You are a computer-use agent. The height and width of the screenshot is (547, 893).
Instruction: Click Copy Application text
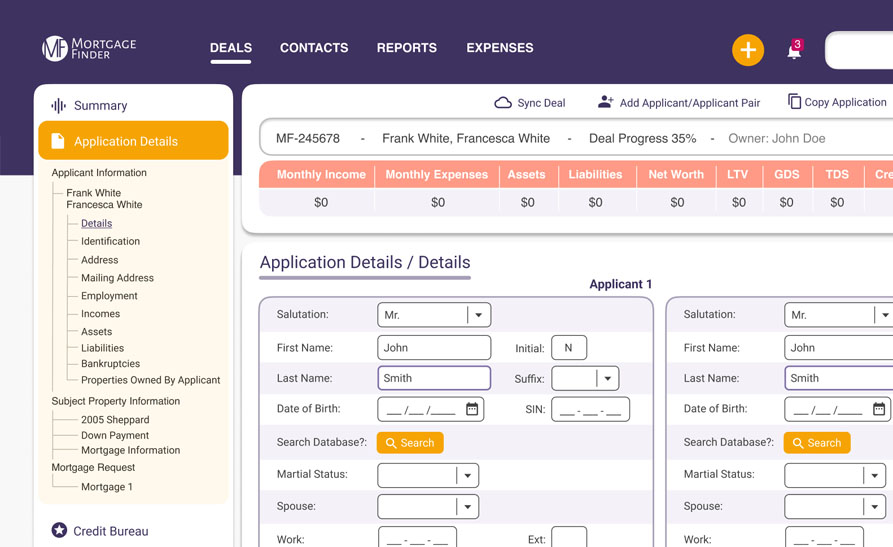(x=845, y=102)
